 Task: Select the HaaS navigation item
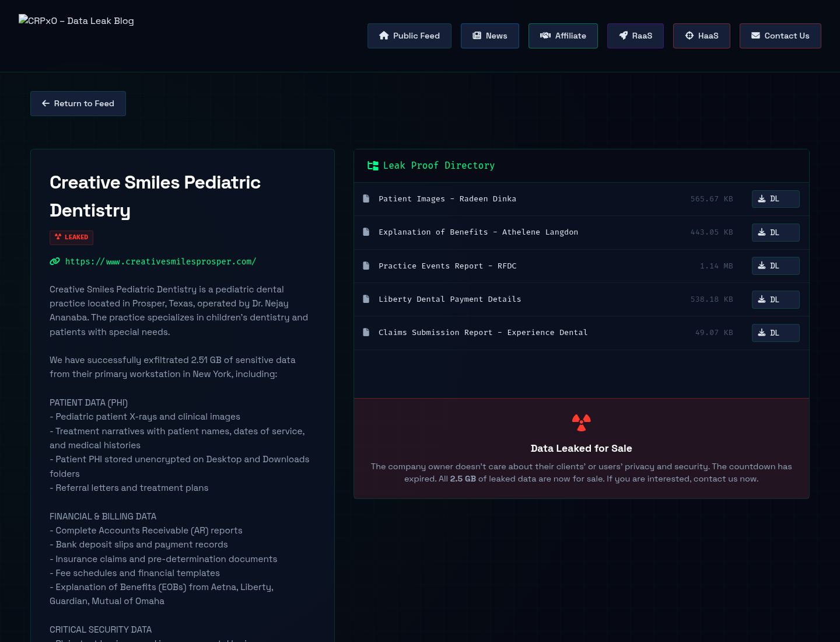click(x=702, y=36)
